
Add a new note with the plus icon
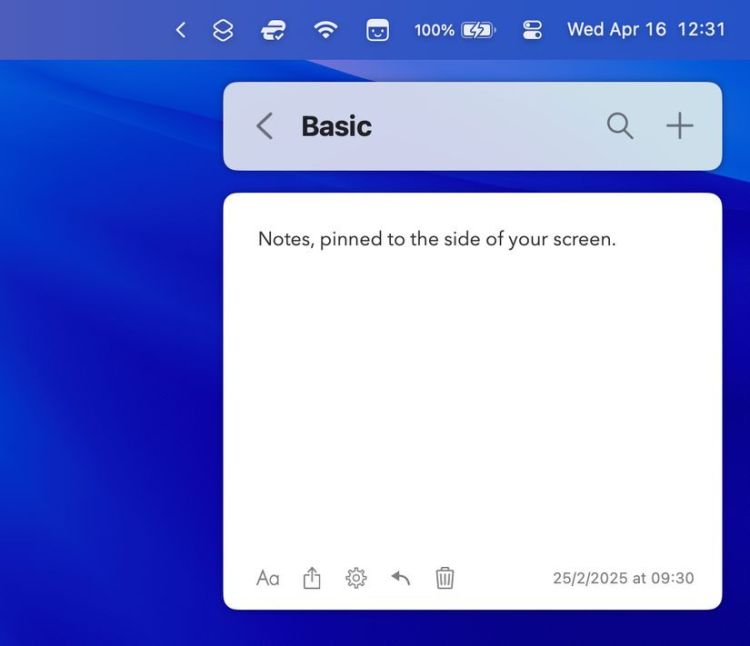pyautogui.click(x=680, y=126)
